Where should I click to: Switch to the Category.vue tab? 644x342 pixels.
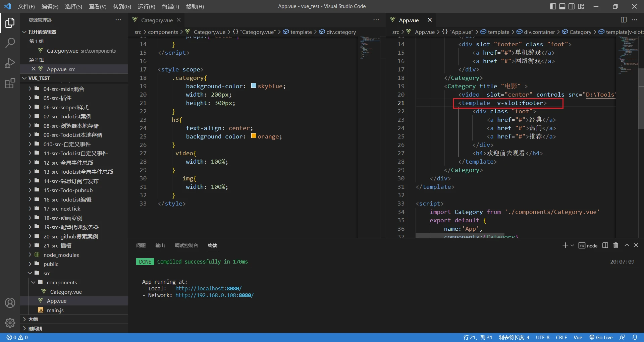click(157, 20)
